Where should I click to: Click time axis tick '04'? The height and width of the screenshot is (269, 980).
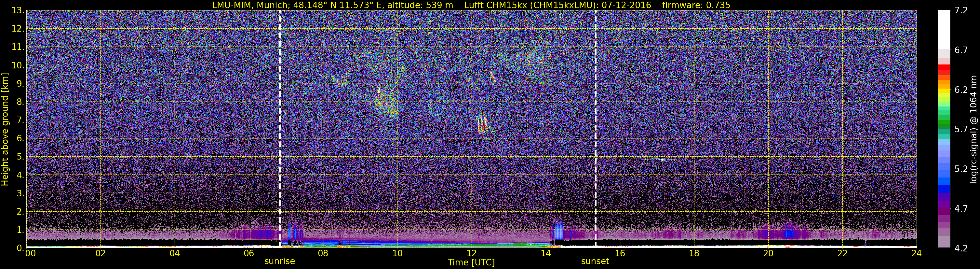click(x=175, y=253)
